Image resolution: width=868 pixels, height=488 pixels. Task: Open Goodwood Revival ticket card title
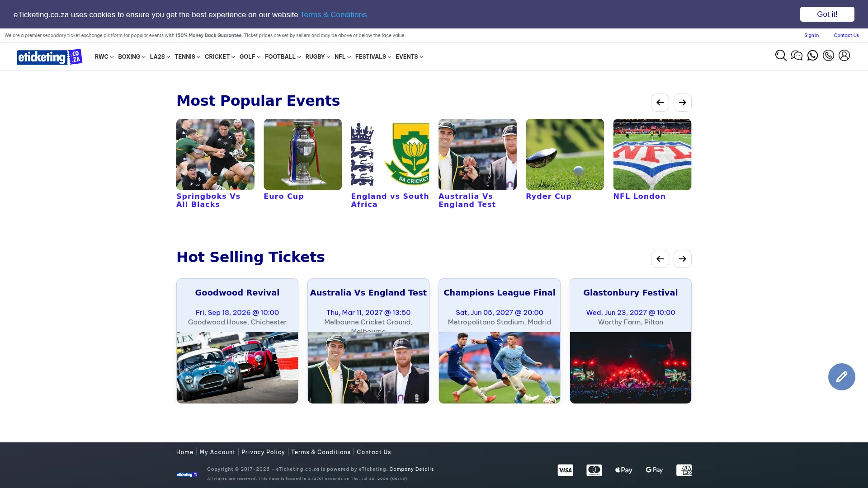tap(237, 292)
